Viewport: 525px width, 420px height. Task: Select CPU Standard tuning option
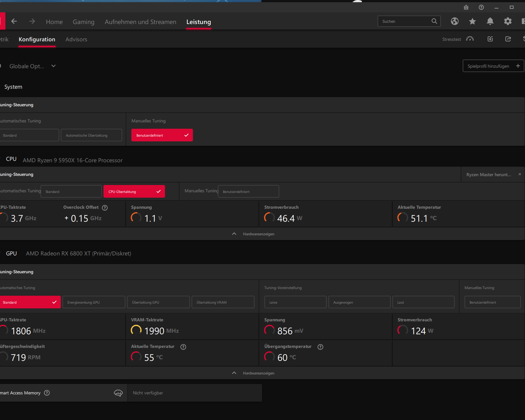pos(71,191)
